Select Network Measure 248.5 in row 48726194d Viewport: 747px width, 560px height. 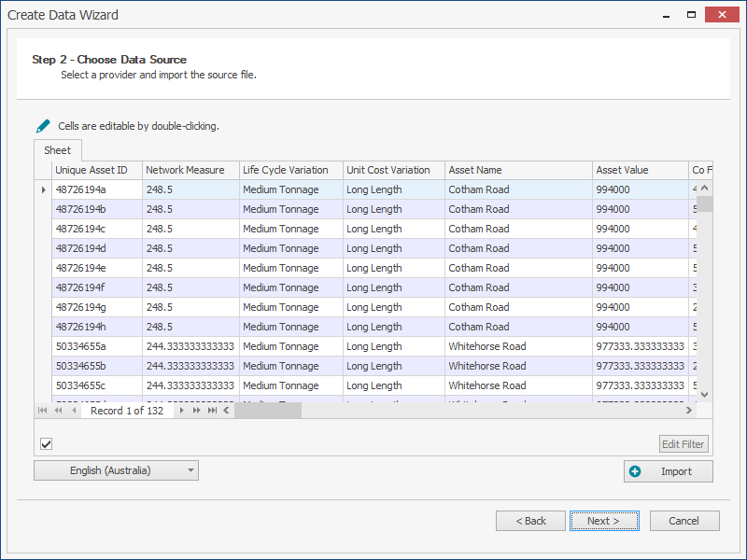191,248
